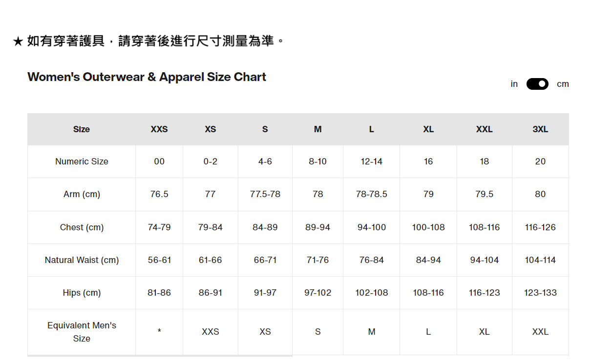Click the Size column header
The image size is (591, 364).
click(82, 129)
